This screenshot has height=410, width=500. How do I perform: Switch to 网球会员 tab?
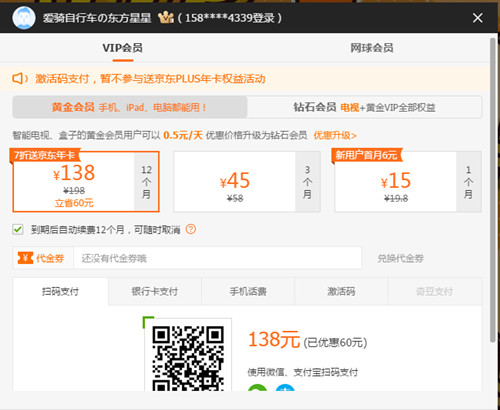pos(372,48)
